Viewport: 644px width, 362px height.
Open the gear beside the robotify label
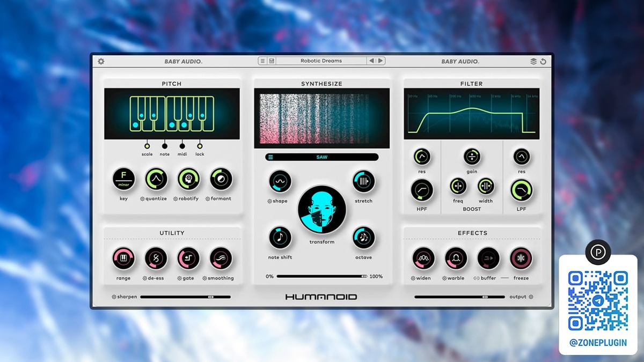point(175,199)
